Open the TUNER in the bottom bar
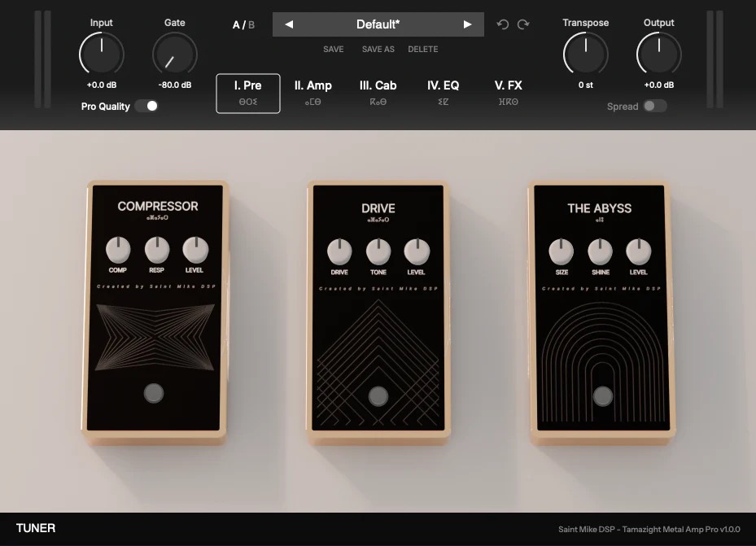 point(36,528)
